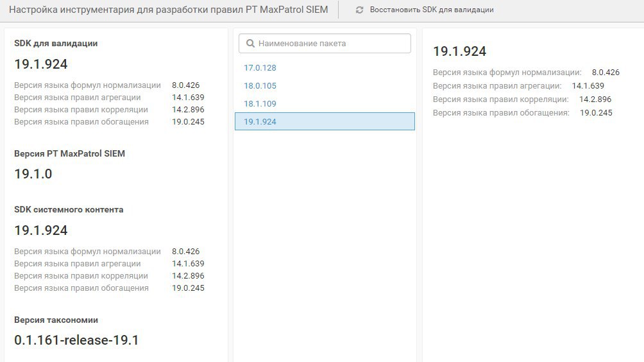Click the 19.1.924 title in details panel
This screenshot has width=644, height=362.
coord(460,52)
